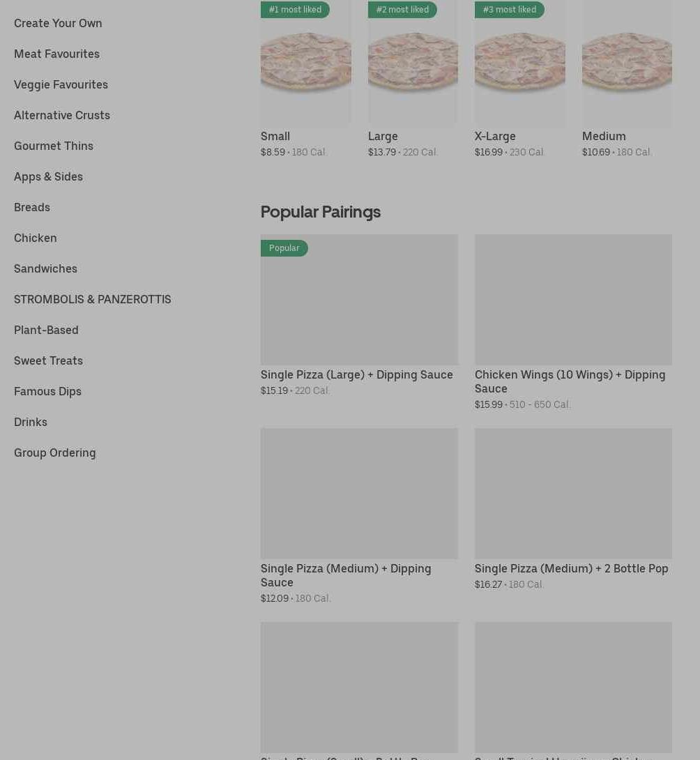The height and width of the screenshot is (760, 700).
Task: Pick the X-Large pizza thumbnail
Action: click(x=519, y=66)
